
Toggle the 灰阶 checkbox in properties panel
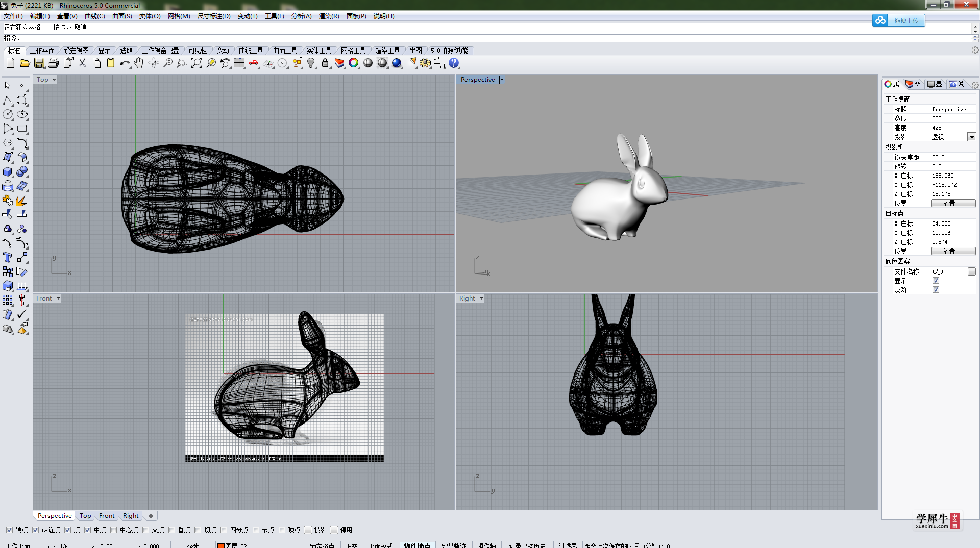click(x=936, y=290)
